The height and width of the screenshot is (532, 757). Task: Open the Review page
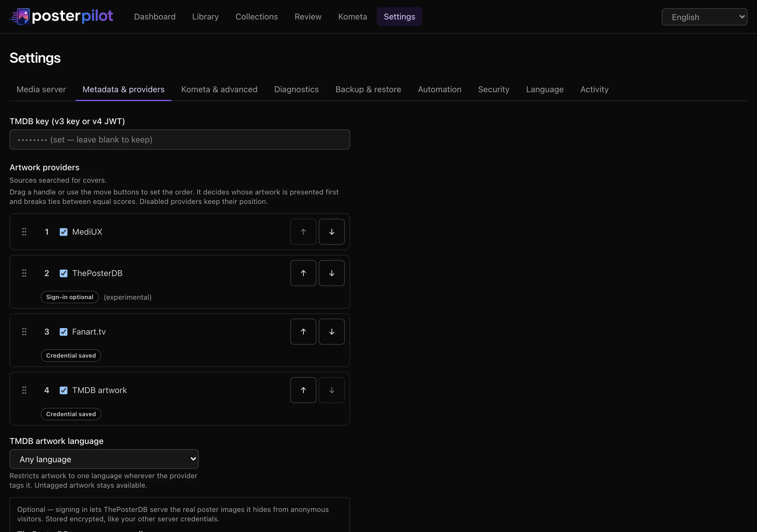coord(308,17)
